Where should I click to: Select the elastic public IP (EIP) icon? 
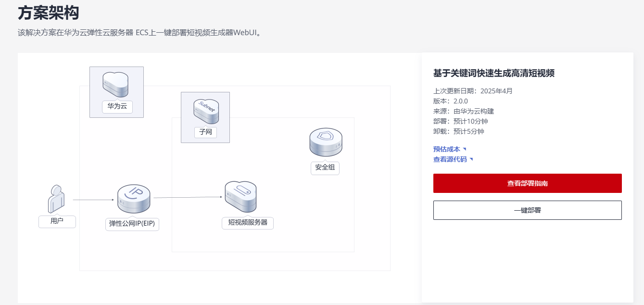134,199
